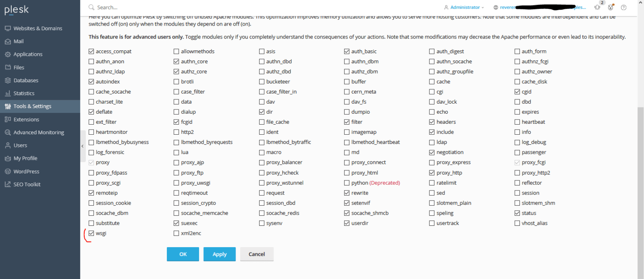
Task: Collapse the left sidebar panel
Action: point(83,146)
